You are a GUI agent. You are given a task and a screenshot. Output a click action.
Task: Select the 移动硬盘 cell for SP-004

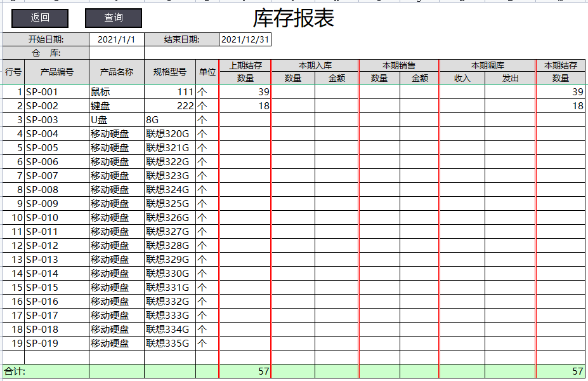(x=114, y=134)
